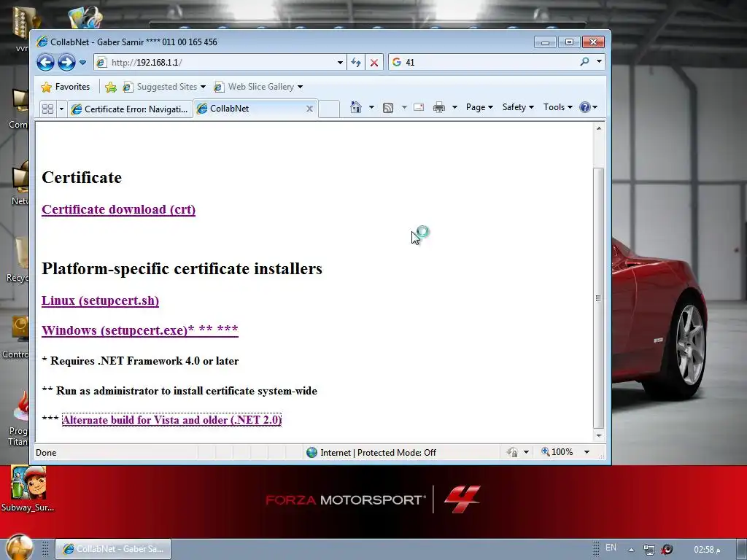Expand the Print options dropdown arrow

pyautogui.click(x=454, y=107)
